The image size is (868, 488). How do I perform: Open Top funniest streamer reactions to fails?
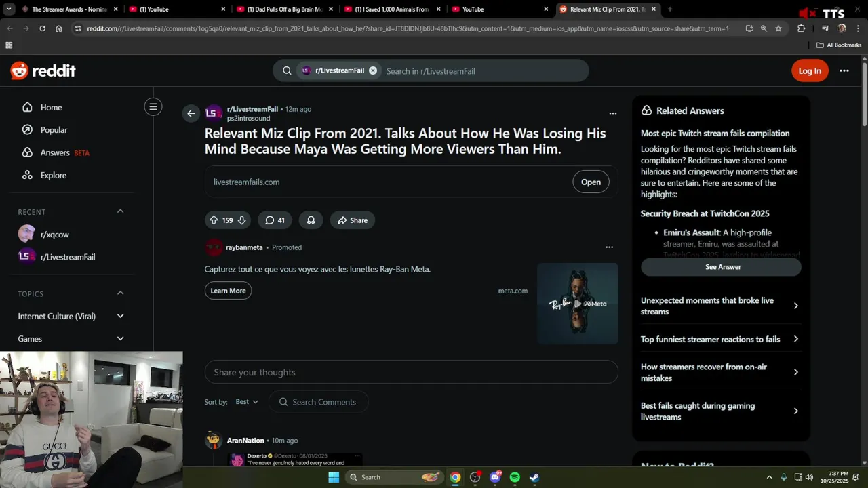720,339
